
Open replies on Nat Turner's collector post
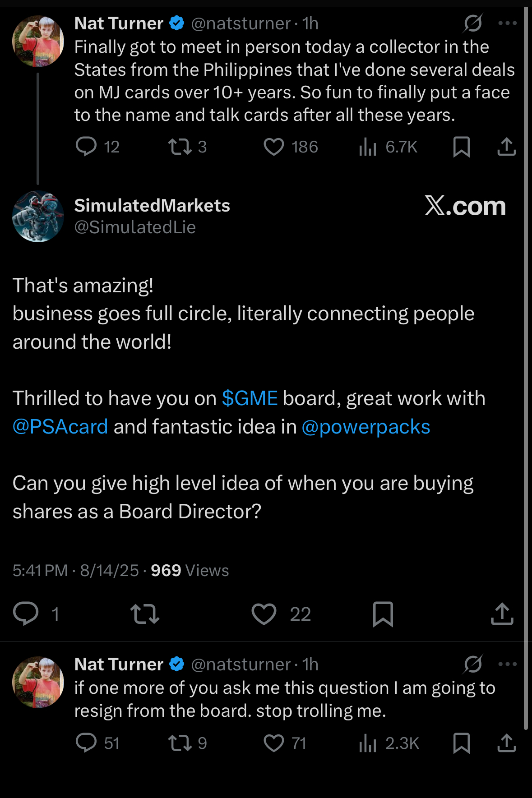coord(86,147)
